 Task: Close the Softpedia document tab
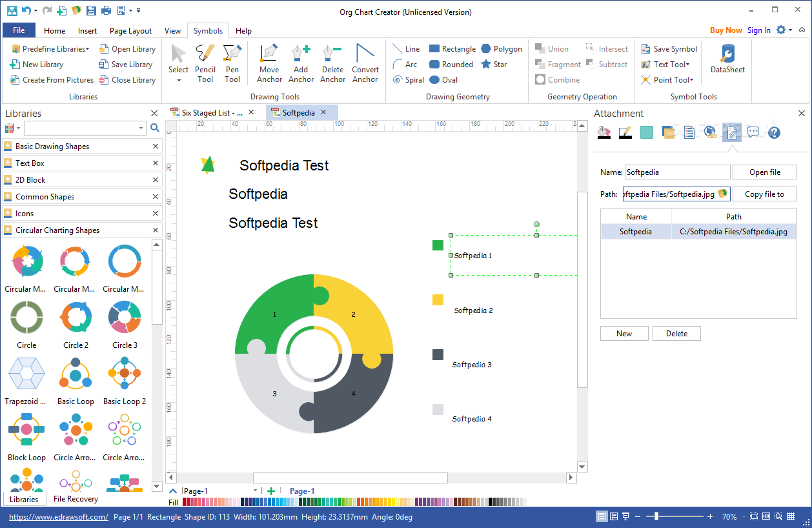[x=323, y=112]
